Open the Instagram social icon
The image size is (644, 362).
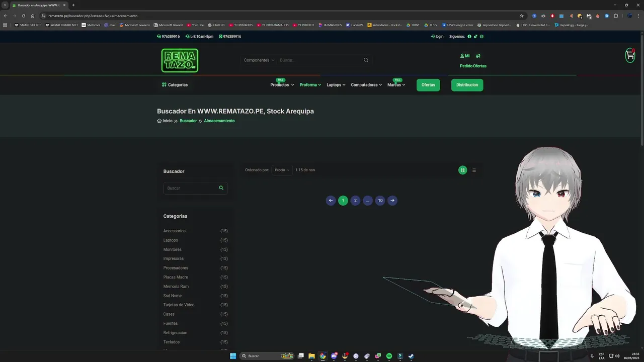pyautogui.click(x=481, y=36)
